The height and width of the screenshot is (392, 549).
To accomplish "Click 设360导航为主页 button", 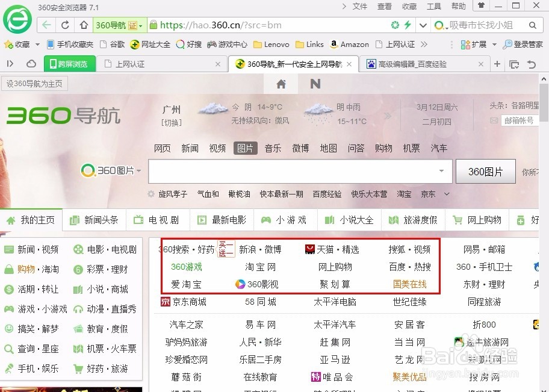I will [34, 84].
